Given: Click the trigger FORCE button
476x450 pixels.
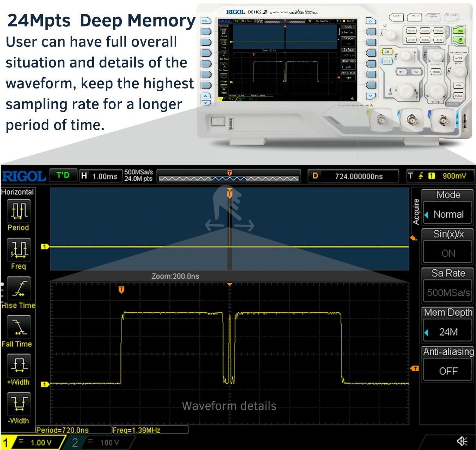Looking at the screenshot, I should [458, 96].
